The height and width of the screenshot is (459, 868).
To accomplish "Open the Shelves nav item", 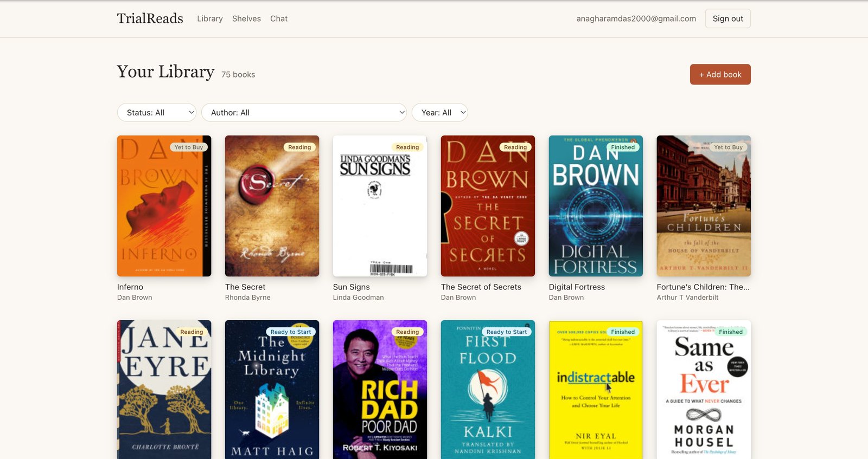I will tap(246, 18).
